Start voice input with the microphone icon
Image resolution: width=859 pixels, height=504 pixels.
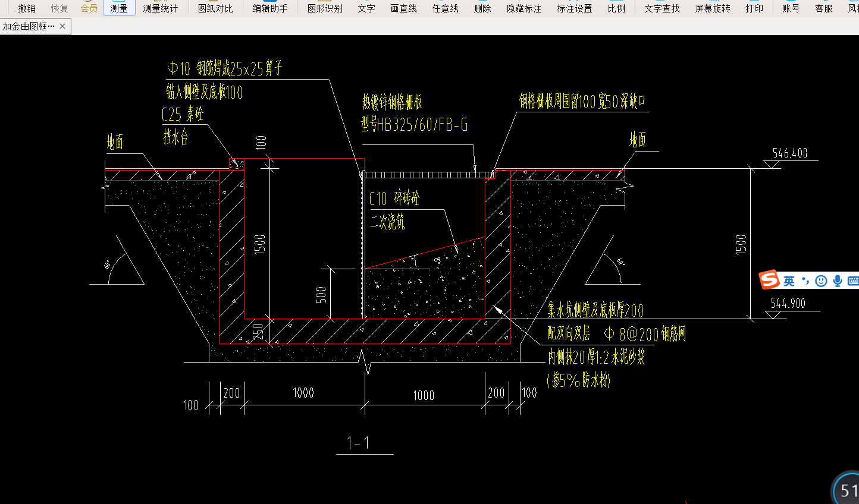838,281
